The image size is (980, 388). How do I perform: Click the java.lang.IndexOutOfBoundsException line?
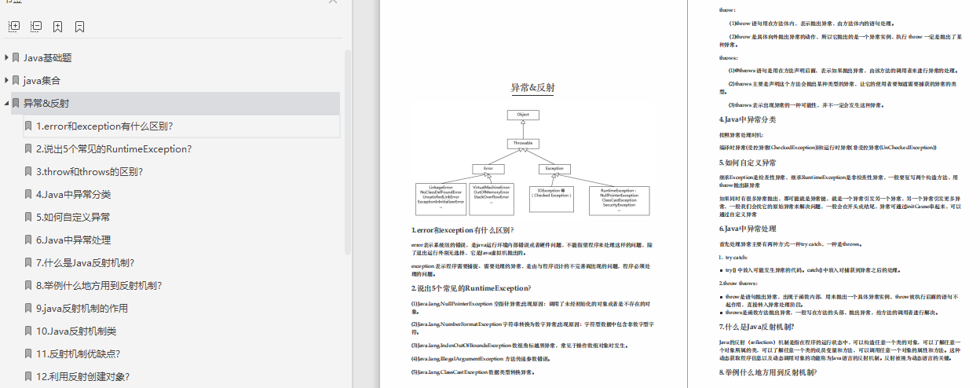pos(521,345)
